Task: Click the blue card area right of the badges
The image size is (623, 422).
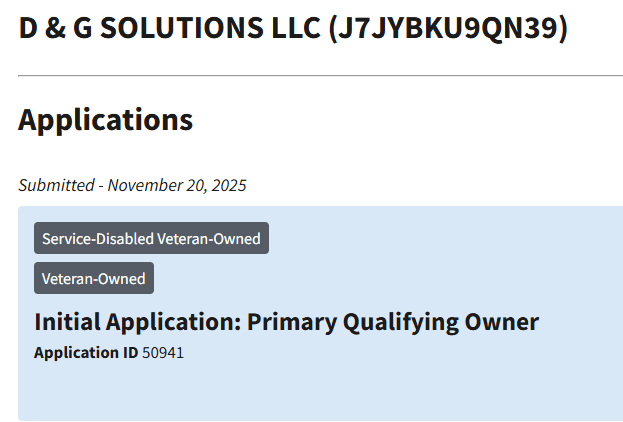Action: [445, 258]
